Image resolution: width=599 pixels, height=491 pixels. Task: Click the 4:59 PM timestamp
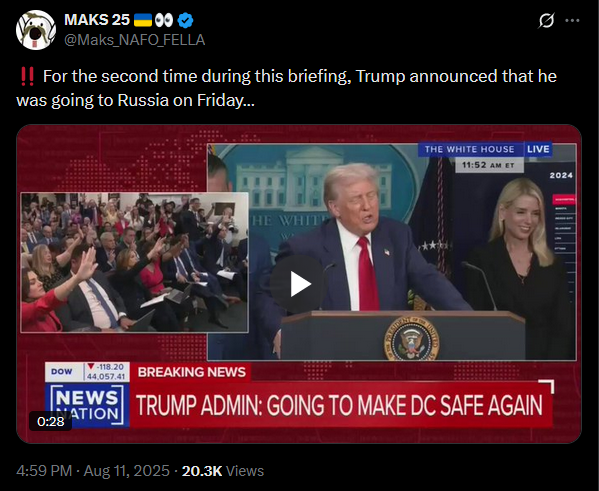coord(44,471)
